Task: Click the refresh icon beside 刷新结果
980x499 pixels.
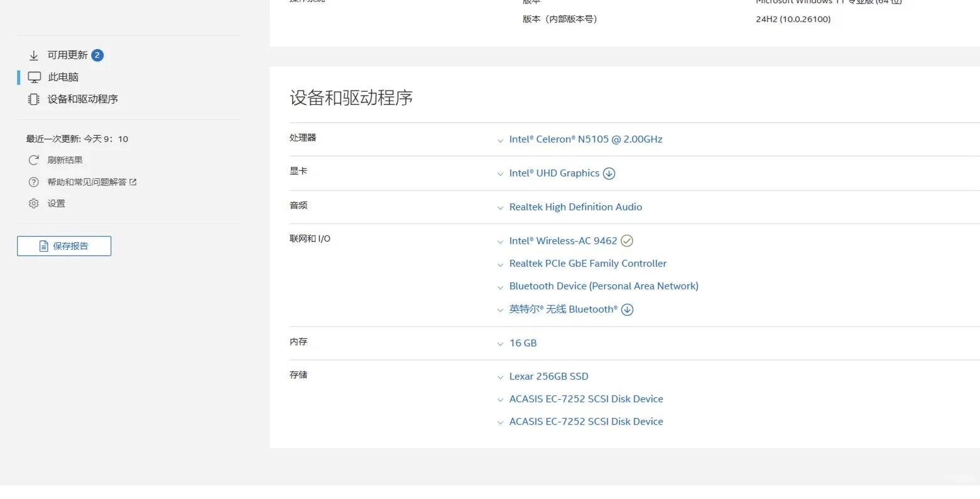Action: pos(33,159)
